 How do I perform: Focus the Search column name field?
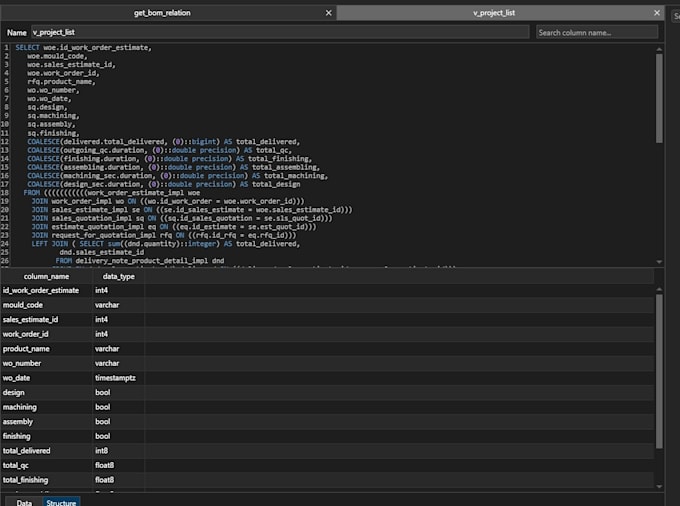(x=597, y=33)
